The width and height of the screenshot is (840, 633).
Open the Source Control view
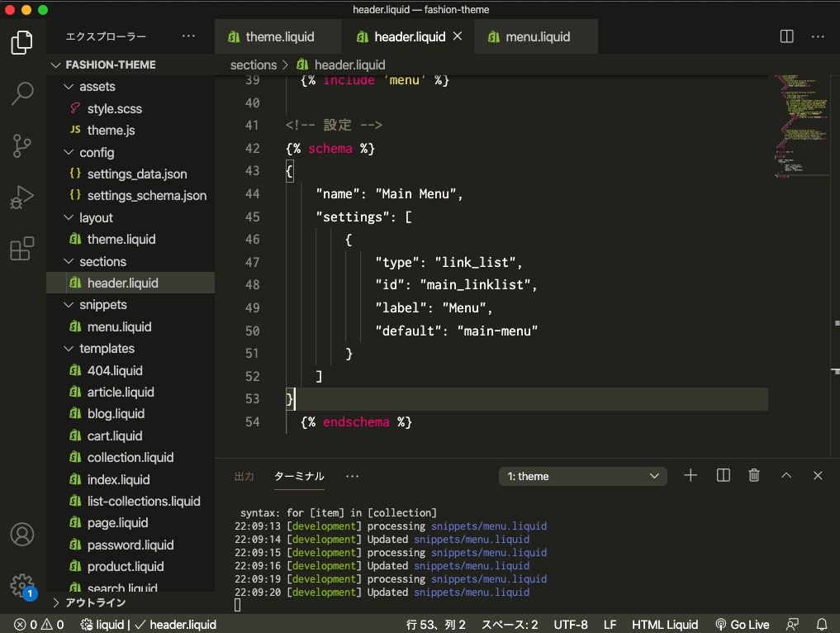[x=22, y=145]
